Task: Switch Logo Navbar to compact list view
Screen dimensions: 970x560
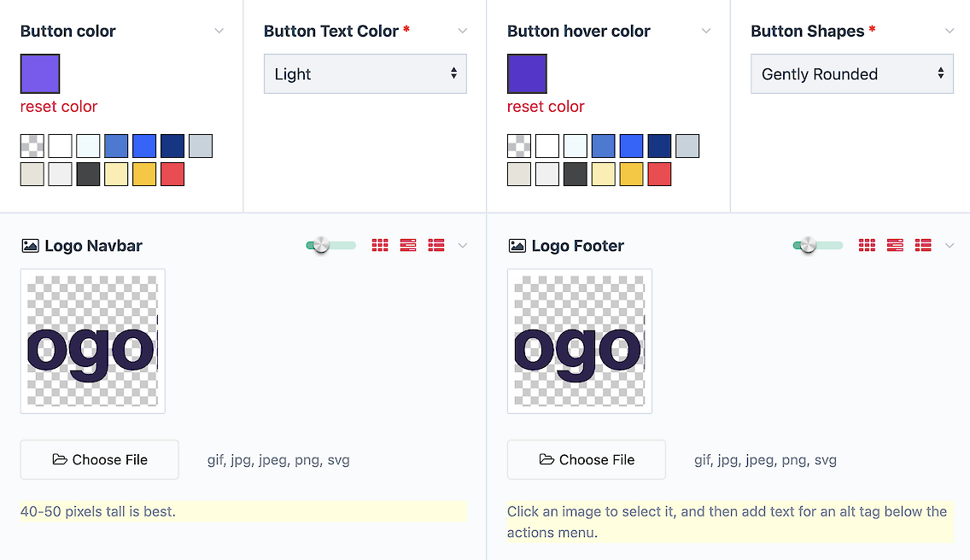Action: click(408, 246)
